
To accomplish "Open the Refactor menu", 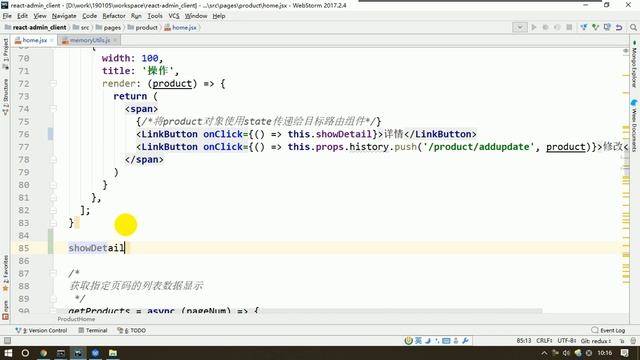I will click(114, 16).
